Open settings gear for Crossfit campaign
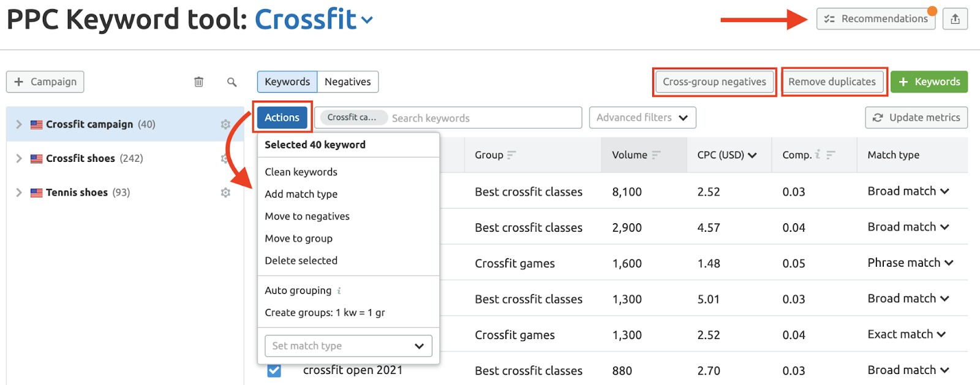 [225, 124]
